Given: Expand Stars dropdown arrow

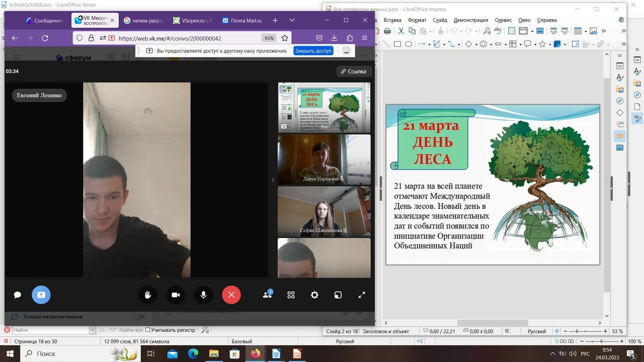Looking at the screenshot, I should point(550,45).
